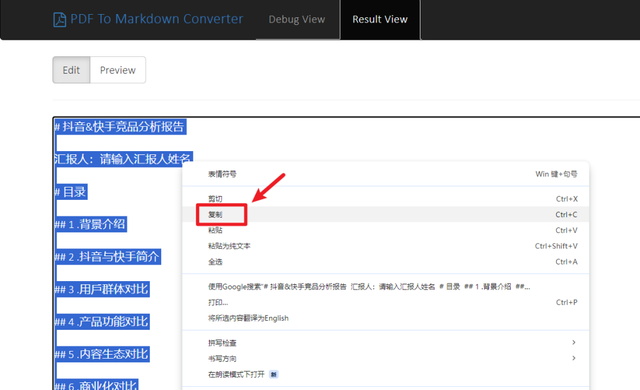Expand the 书写方向 submenu chevron
This screenshot has height=390, width=640.
pyautogui.click(x=574, y=358)
